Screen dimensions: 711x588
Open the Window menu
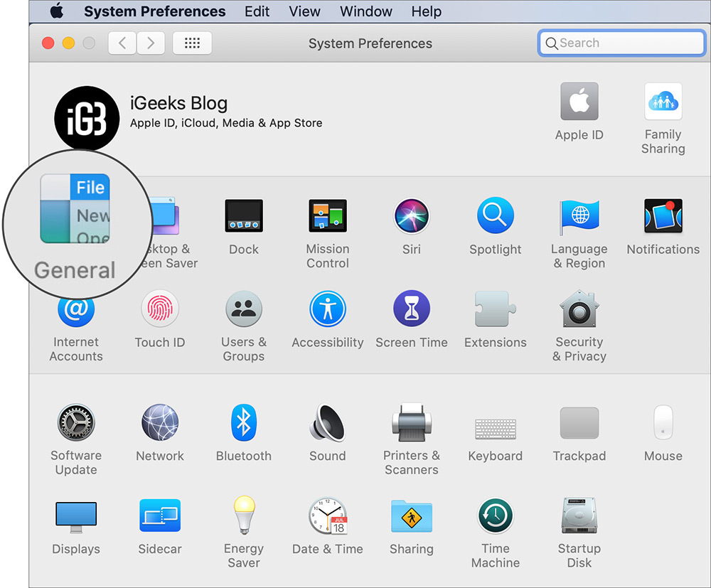coord(365,11)
